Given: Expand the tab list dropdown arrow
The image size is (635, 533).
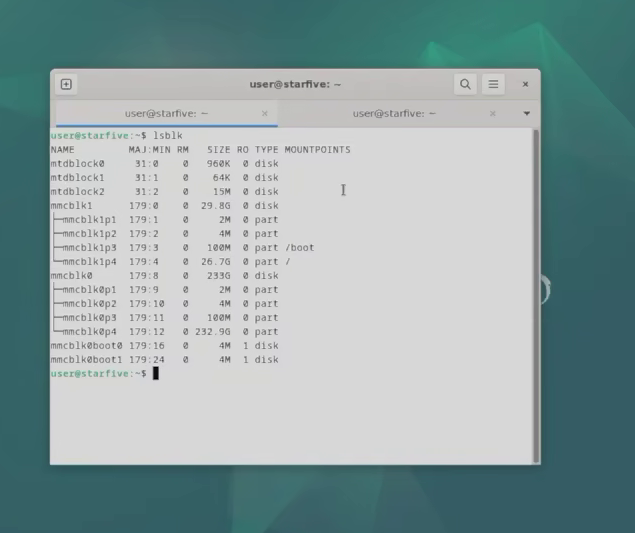Looking at the screenshot, I should click(526, 113).
